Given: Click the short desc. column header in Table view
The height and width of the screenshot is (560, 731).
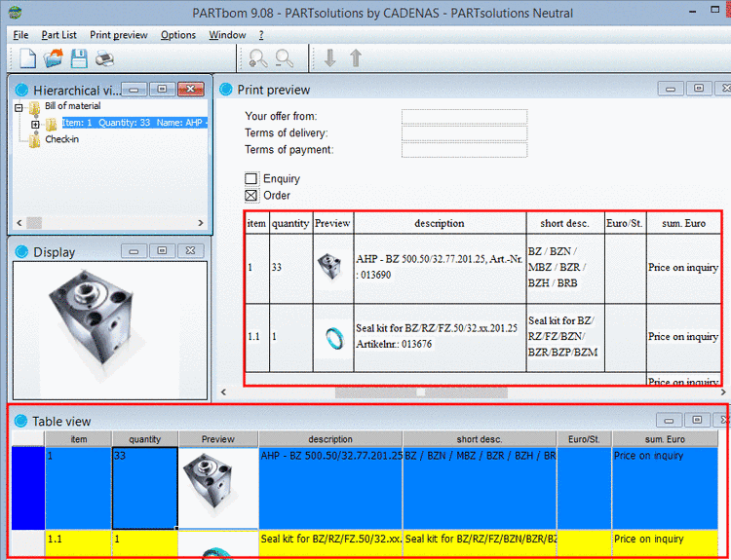Looking at the screenshot, I should (x=480, y=439).
